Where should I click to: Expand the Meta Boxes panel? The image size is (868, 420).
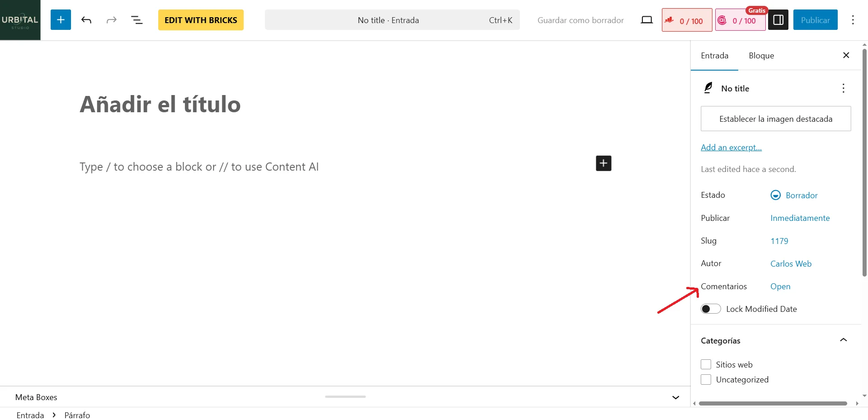click(675, 397)
